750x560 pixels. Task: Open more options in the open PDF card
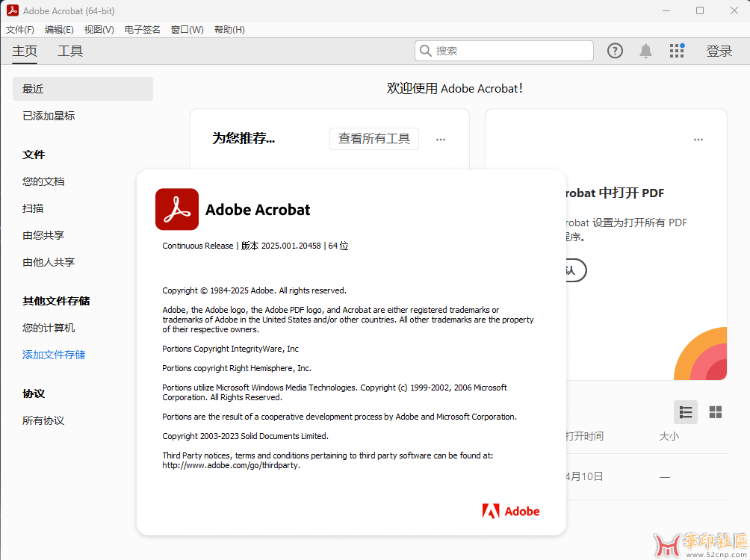pyautogui.click(x=698, y=140)
